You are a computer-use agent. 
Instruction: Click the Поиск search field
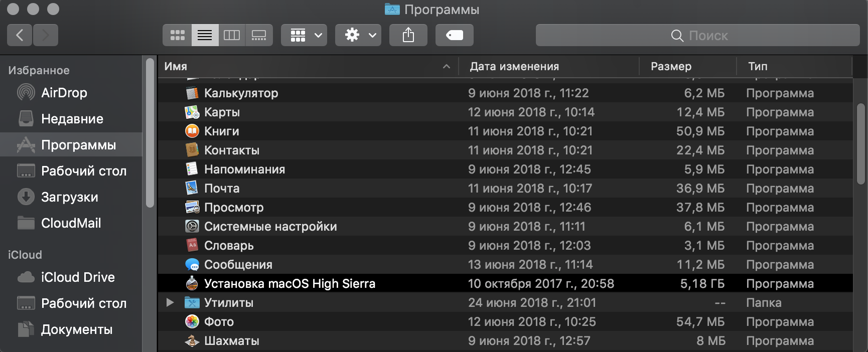[698, 35]
